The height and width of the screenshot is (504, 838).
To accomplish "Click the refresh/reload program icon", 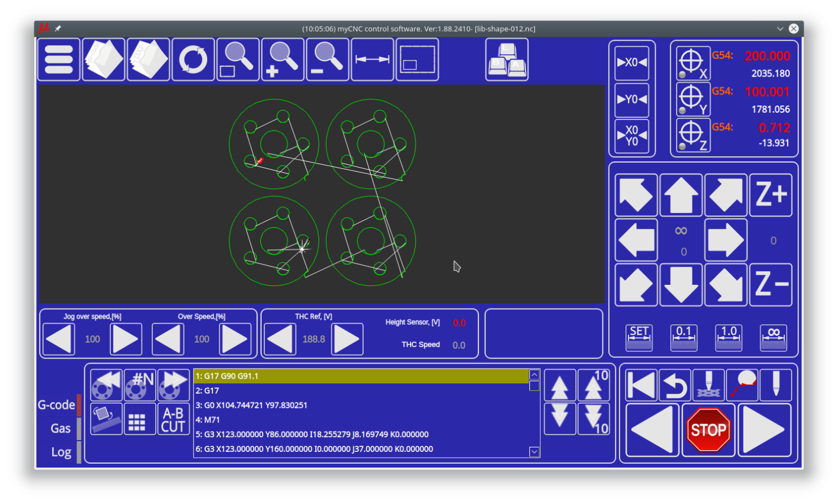I will 193,59.
